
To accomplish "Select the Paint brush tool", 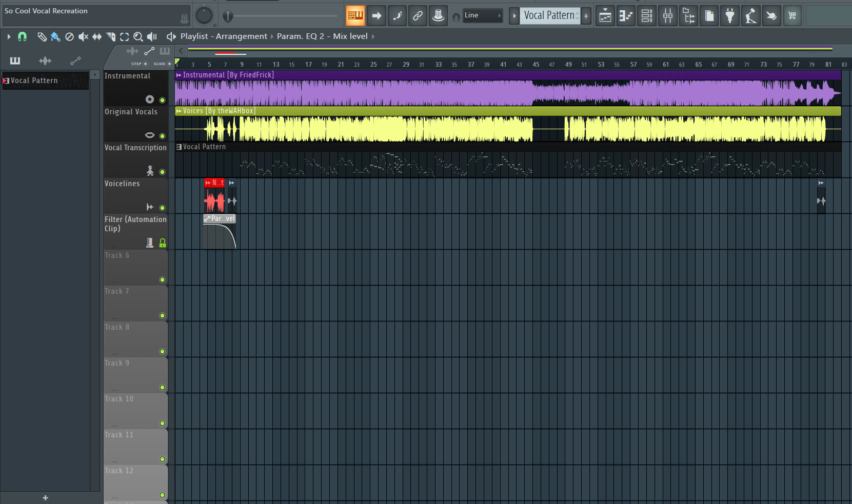I will pyautogui.click(x=55, y=36).
